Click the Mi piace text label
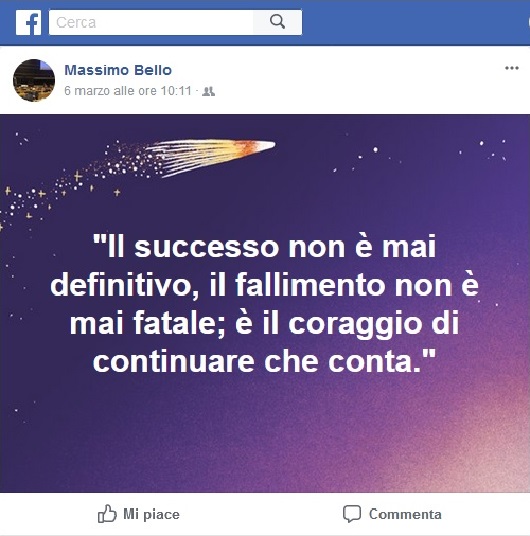The image size is (530, 536). tap(151, 514)
